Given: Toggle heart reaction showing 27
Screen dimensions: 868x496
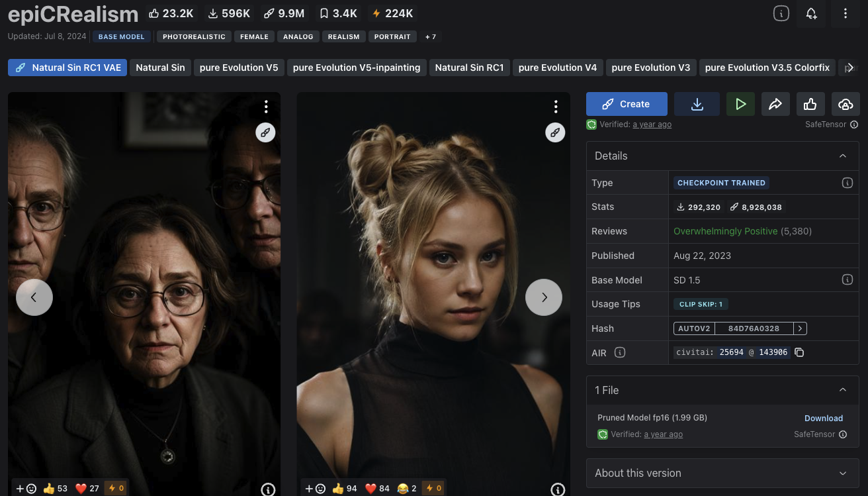Looking at the screenshot, I should 87,488.
